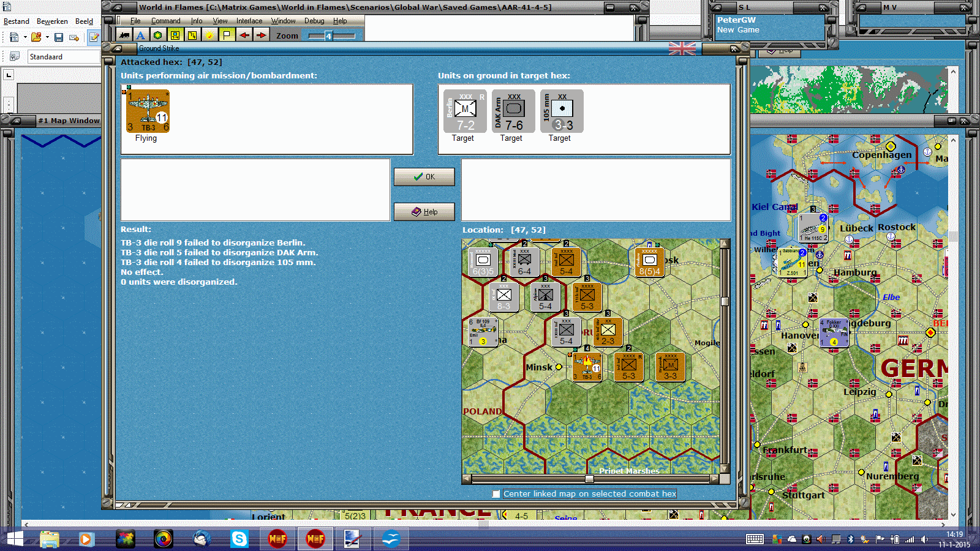Click the yellow stacked units toolbar icon
980x551 pixels.
(x=192, y=36)
